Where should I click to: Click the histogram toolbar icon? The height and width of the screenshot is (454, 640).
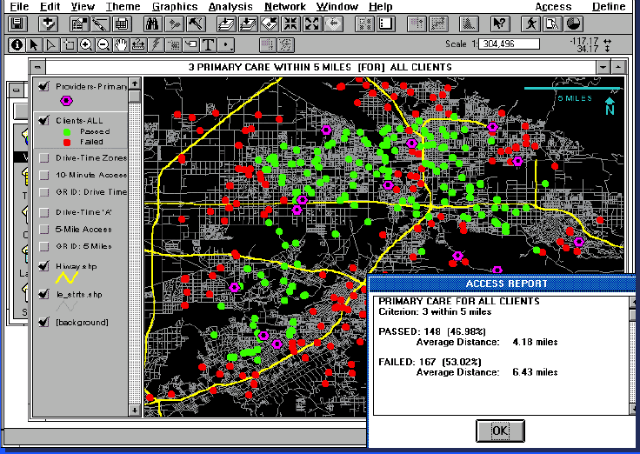(469, 24)
